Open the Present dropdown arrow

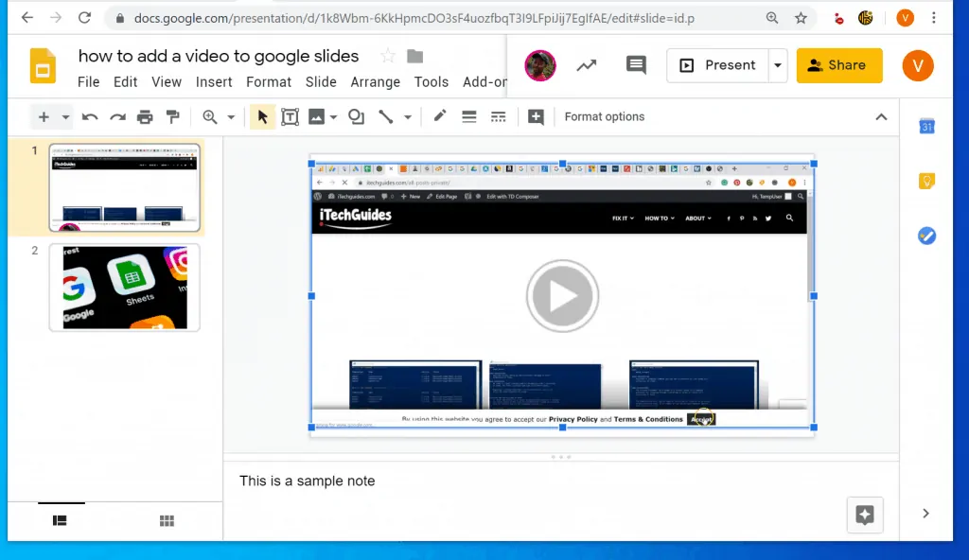[778, 65]
